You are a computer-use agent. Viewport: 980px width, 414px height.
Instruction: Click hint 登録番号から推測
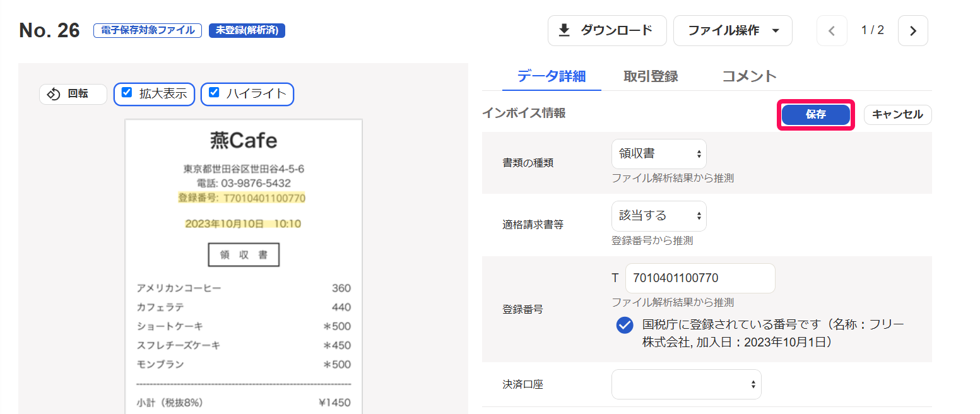(652, 240)
